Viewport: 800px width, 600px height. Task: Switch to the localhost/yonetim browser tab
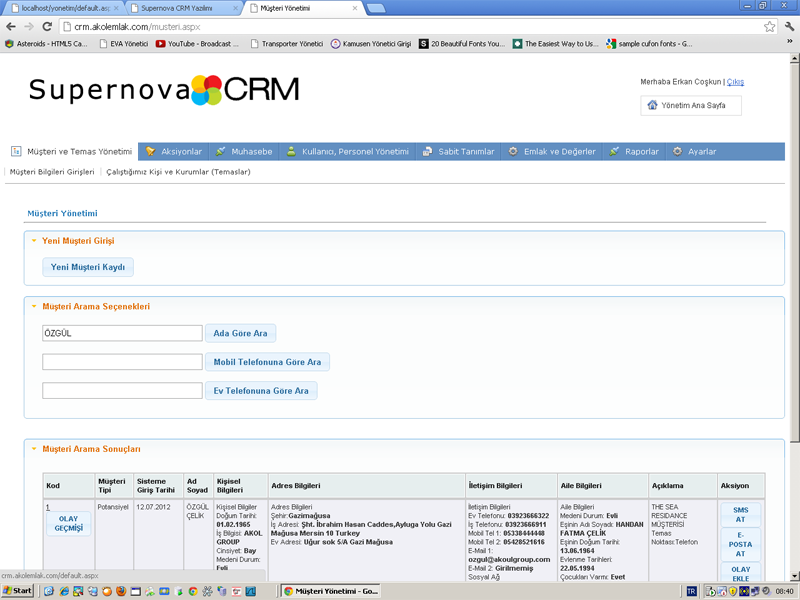tap(65, 8)
